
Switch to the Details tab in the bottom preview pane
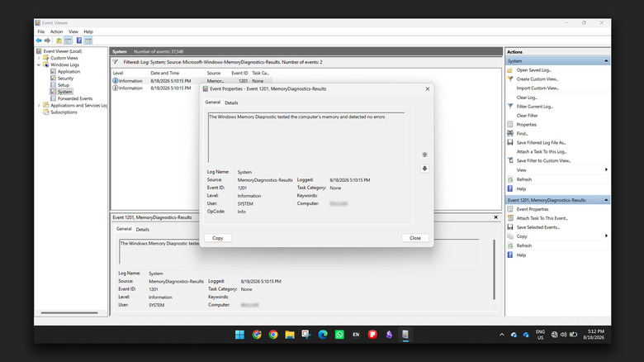coord(143,230)
